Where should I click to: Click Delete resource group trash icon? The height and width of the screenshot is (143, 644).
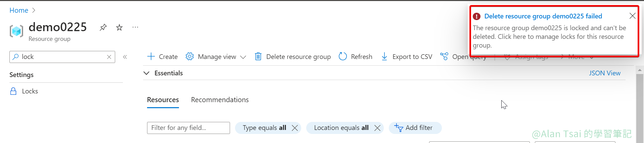pyautogui.click(x=258, y=57)
